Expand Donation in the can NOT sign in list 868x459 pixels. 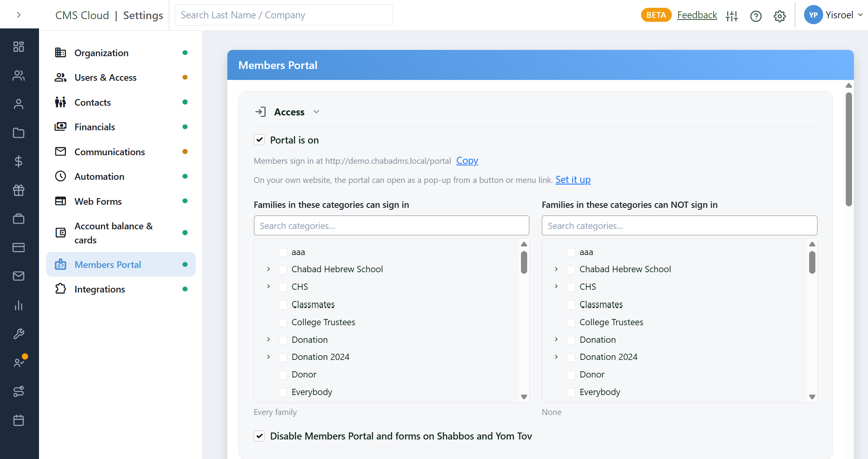[556, 339]
